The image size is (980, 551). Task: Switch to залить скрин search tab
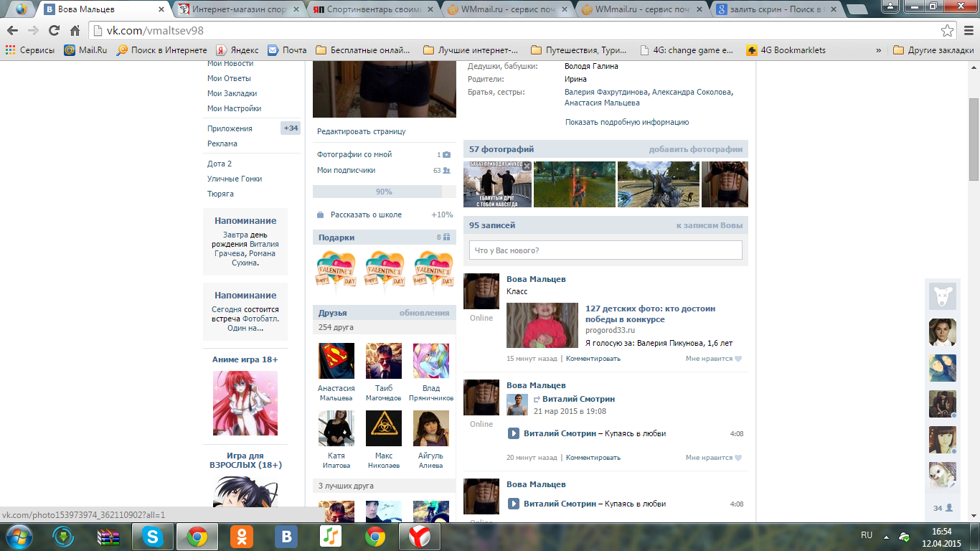[776, 9]
